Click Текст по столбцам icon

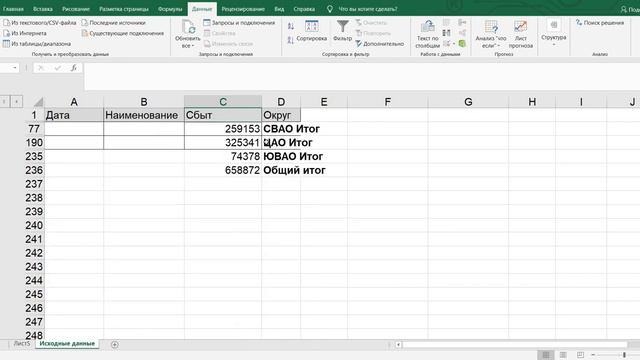point(428,27)
